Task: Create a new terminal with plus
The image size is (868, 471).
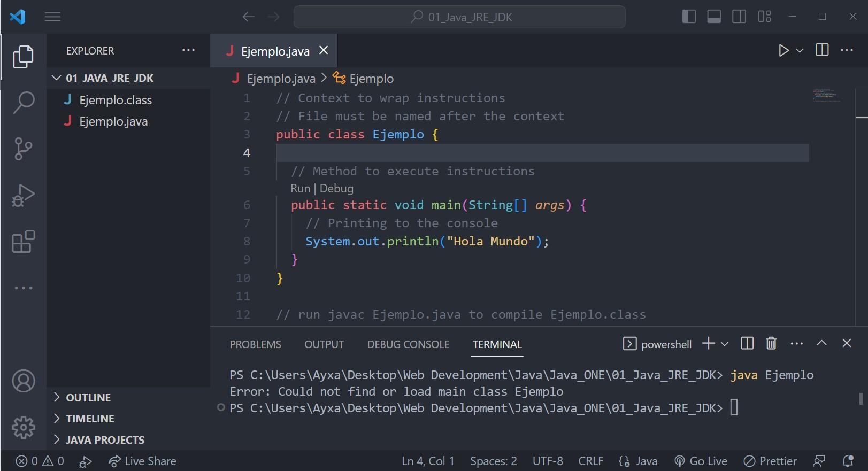Action: [708, 343]
